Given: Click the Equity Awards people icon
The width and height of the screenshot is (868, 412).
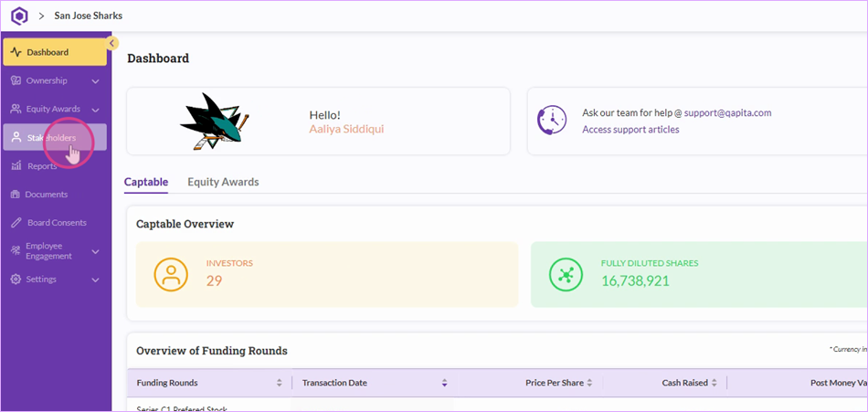Looking at the screenshot, I should tap(16, 109).
